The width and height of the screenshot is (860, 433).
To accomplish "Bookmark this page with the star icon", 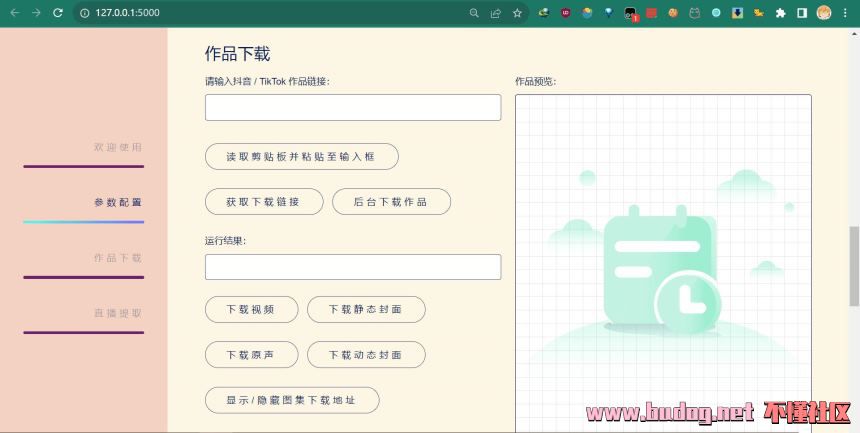I will click(x=517, y=13).
